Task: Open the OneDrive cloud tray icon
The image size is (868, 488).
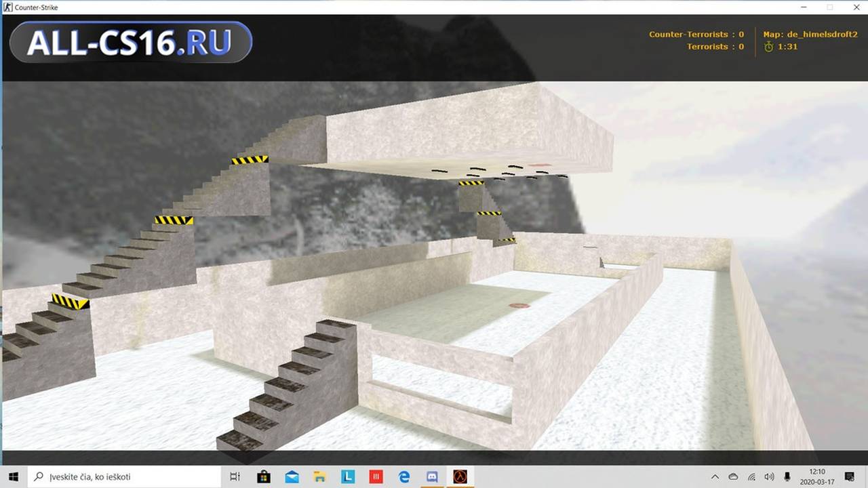Action: [733, 476]
